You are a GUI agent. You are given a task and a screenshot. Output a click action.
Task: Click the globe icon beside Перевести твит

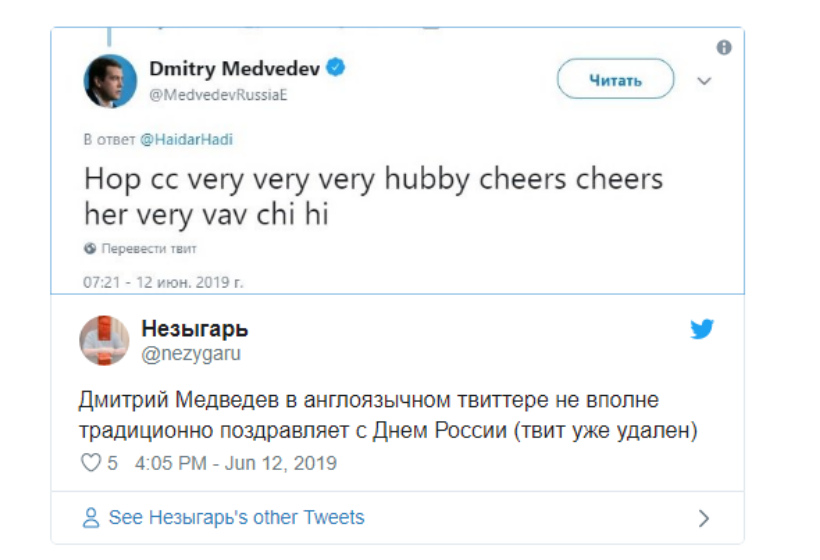[89, 248]
